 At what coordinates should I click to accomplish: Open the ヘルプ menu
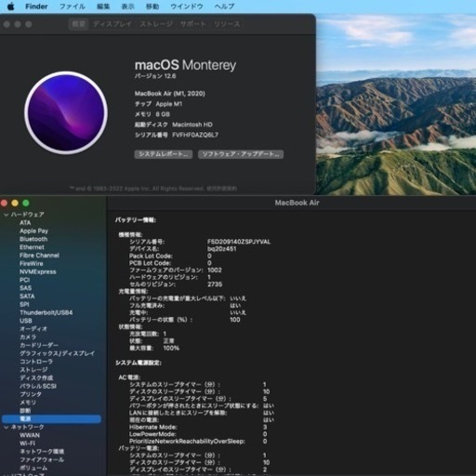pos(224,7)
